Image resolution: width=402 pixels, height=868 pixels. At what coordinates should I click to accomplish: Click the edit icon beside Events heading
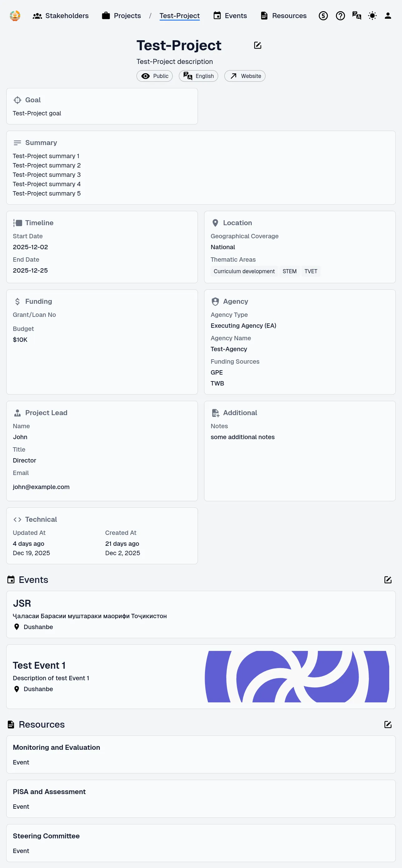(x=388, y=579)
